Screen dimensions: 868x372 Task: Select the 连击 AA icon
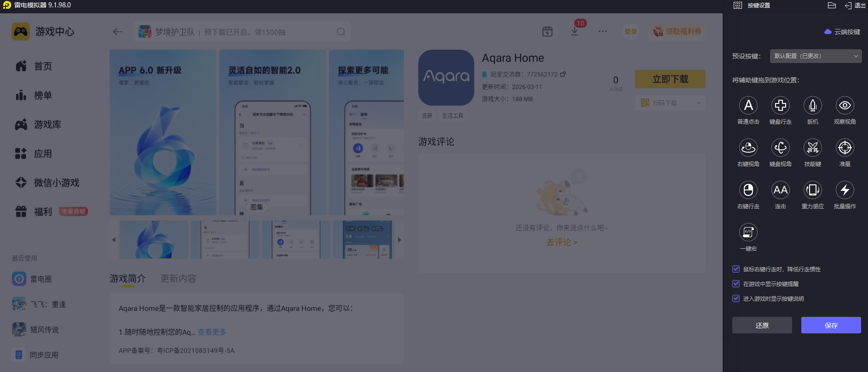pos(780,190)
